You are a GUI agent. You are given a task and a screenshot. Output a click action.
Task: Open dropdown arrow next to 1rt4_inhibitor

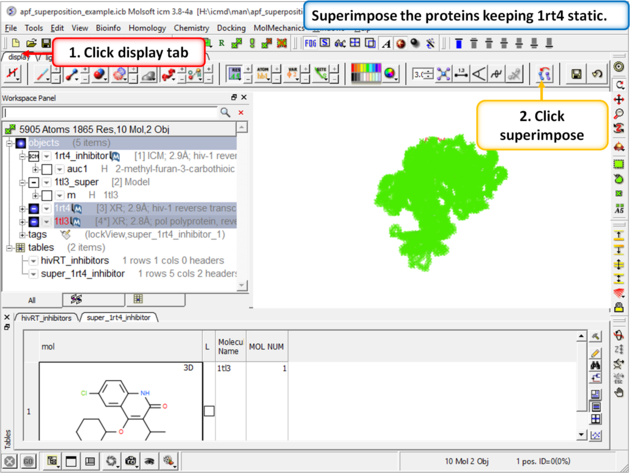pos(47,156)
